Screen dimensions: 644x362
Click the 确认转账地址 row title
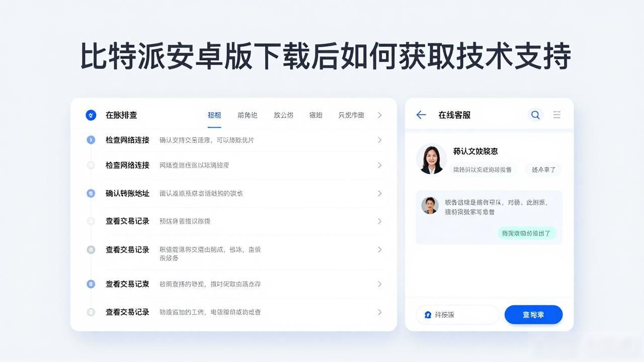[x=127, y=194]
